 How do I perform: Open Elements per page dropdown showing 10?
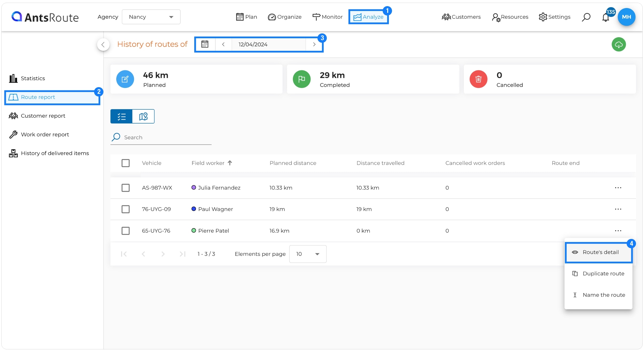coord(308,254)
